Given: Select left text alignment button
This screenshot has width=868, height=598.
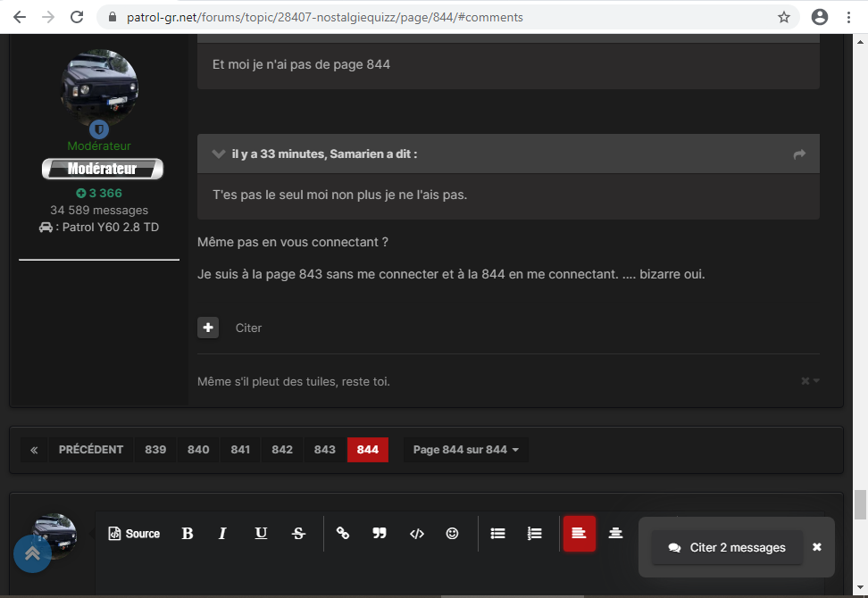Looking at the screenshot, I should point(579,533).
